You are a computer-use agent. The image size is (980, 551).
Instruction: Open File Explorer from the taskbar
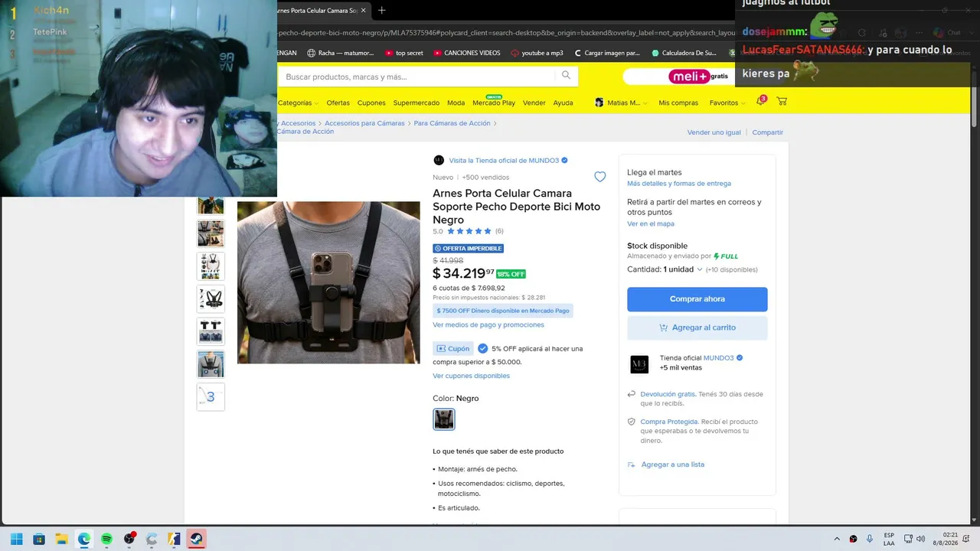click(61, 539)
